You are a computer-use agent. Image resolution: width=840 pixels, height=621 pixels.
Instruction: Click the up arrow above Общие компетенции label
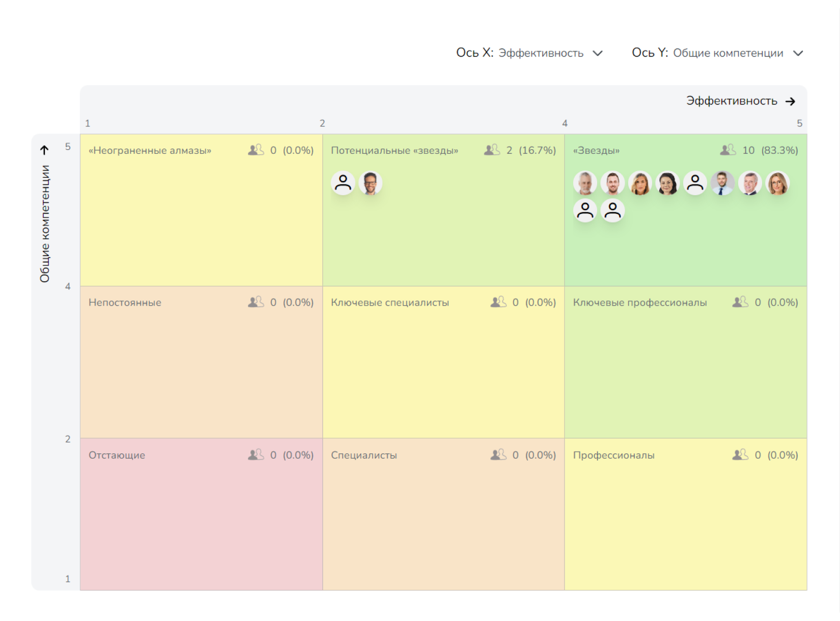click(45, 150)
